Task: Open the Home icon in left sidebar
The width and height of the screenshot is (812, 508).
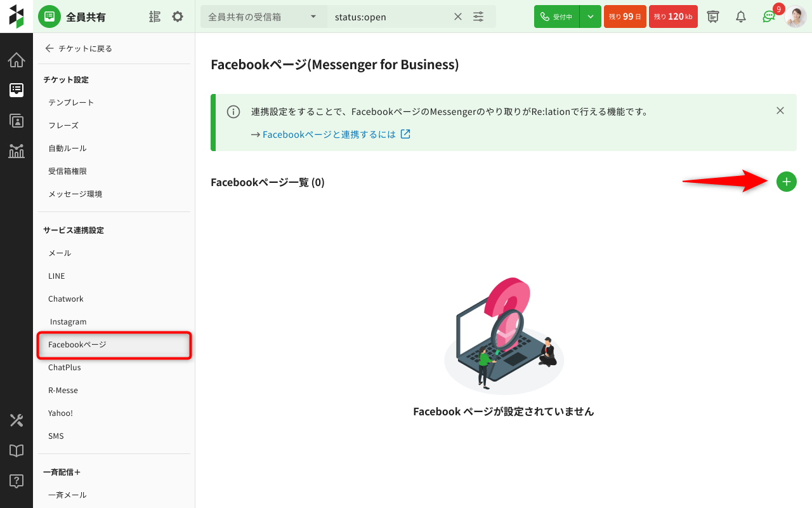Action: 16,60
